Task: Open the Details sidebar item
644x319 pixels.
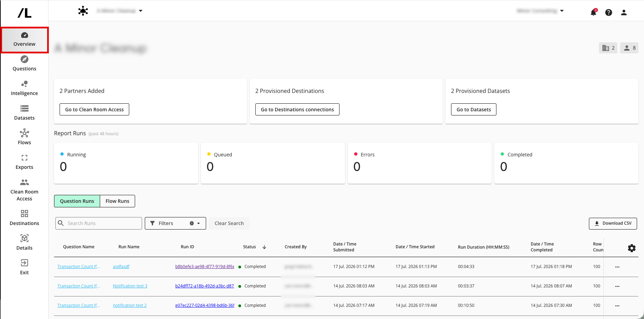Action: 24,243
